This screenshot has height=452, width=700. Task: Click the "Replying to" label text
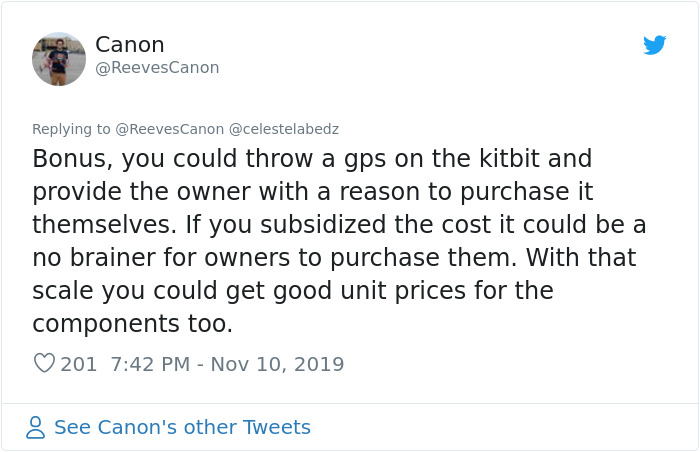[x=71, y=129]
